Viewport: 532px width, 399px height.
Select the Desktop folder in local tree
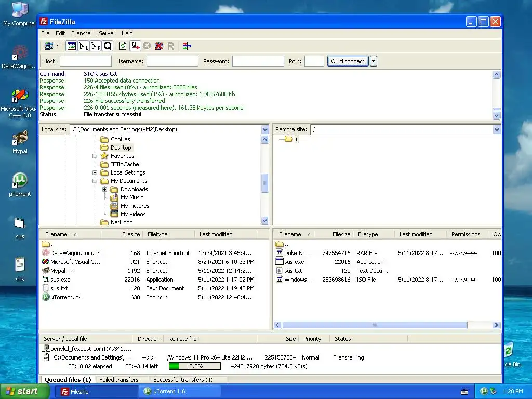pyautogui.click(x=121, y=148)
